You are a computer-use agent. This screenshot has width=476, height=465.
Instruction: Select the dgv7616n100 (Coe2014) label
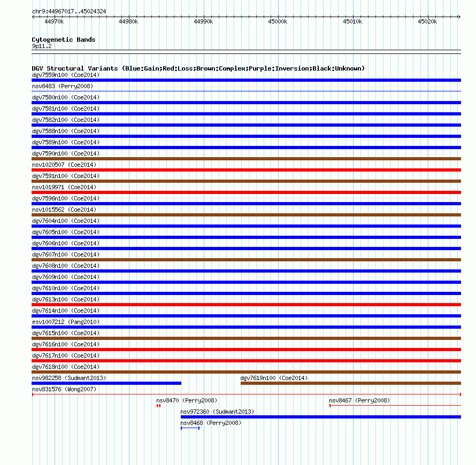click(x=66, y=344)
